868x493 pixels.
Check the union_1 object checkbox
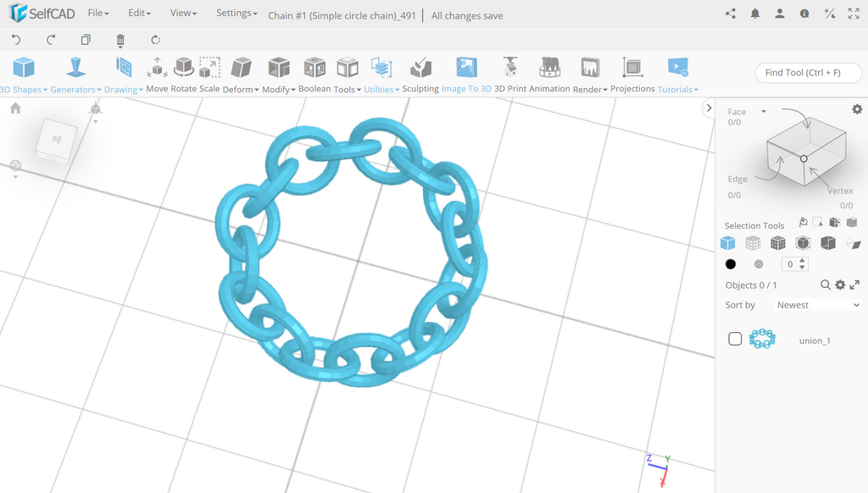coord(734,338)
